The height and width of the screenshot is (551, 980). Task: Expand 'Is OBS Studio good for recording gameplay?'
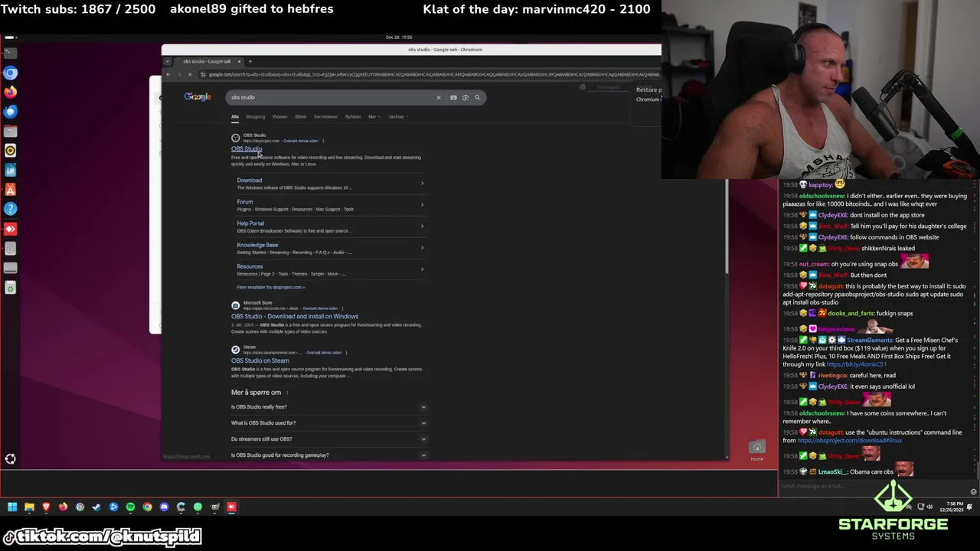[x=328, y=455]
